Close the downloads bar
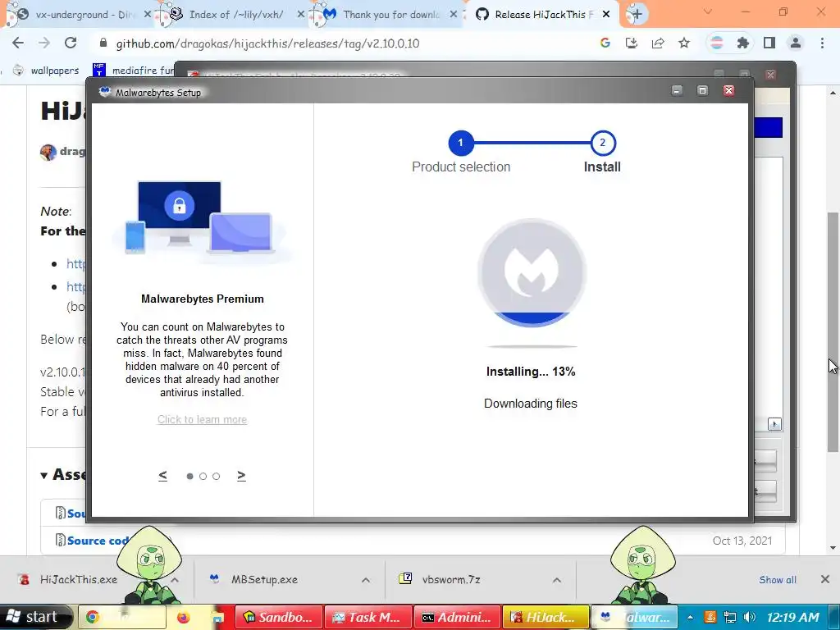840x630 pixels. point(825,579)
